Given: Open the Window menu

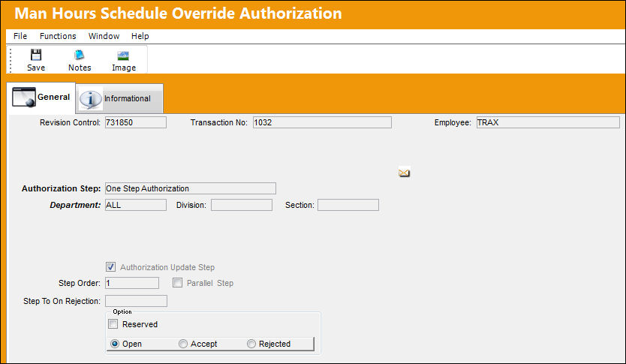Looking at the screenshot, I should pyautogui.click(x=104, y=36).
